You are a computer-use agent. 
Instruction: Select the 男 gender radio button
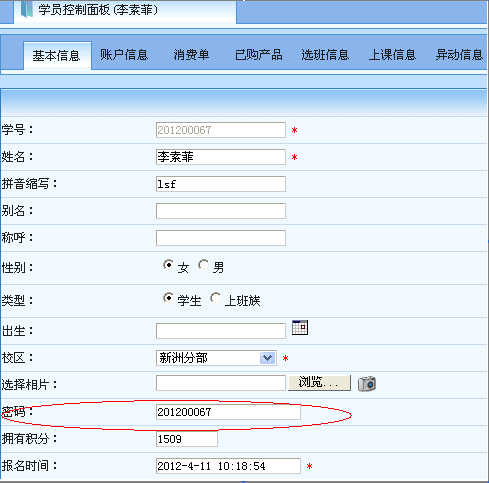pos(203,265)
